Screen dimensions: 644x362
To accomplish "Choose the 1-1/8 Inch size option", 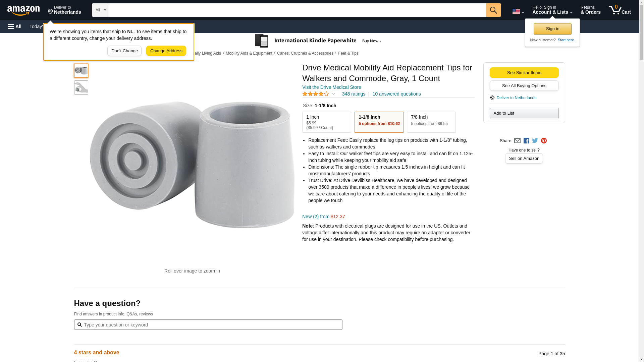I will point(379,122).
